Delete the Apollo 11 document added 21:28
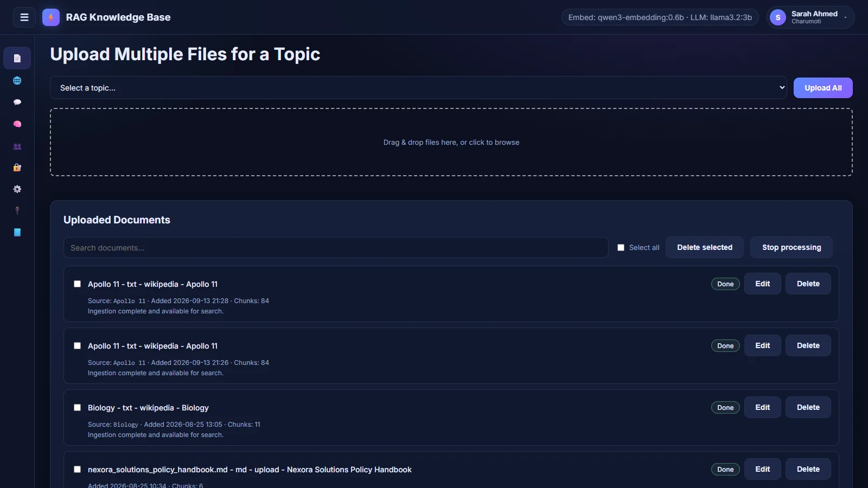The height and width of the screenshot is (488, 868). point(808,284)
